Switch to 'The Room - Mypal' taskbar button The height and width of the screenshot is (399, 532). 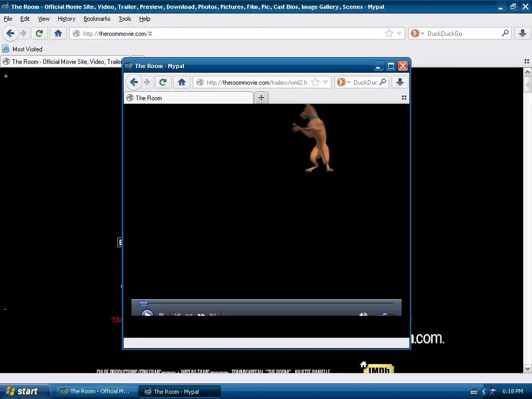point(179,391)
